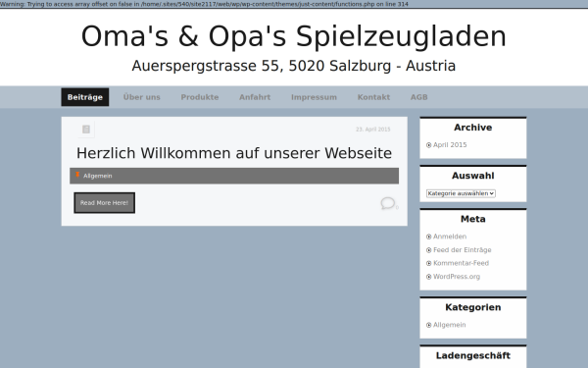Click the Archive widget heading
The image size is (588, 368).
pyautogui.click(x=473, y=128)
